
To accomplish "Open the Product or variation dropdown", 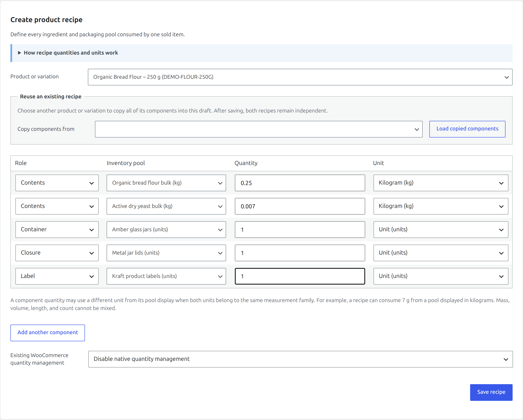I will click(300, 77).
